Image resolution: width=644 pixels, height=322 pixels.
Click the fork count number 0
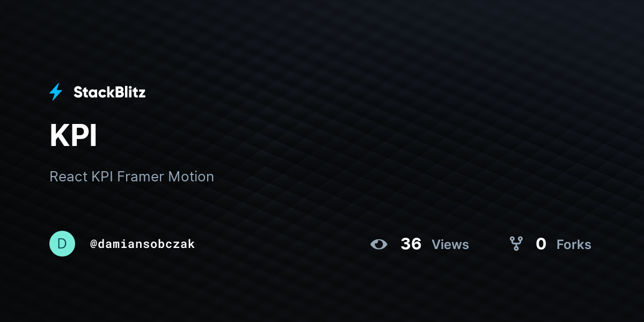[541, 244]
